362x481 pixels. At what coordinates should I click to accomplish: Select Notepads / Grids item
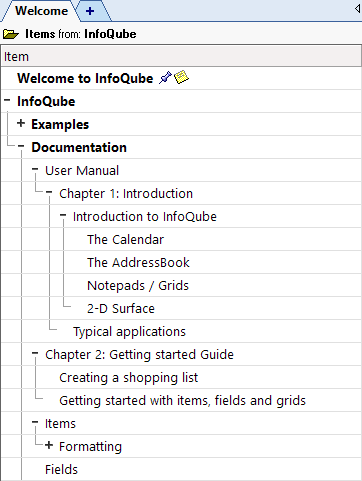[x=138, y=286]
